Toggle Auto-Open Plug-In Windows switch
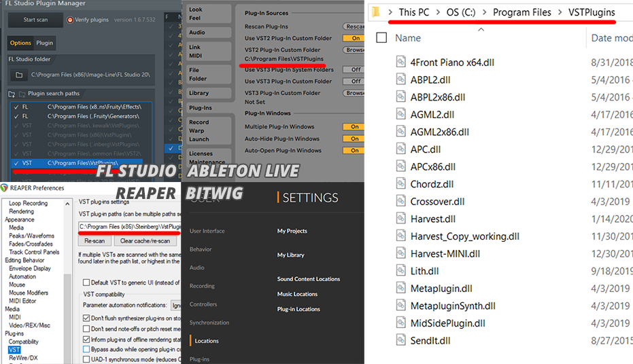The width and height of the screenshot is (633, 364). coord(354,150)
